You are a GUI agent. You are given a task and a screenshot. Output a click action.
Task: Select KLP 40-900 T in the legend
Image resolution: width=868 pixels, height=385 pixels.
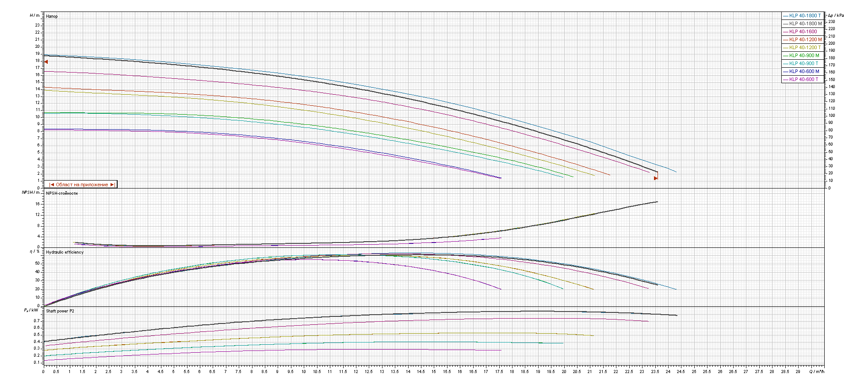(x=803, y=63)
